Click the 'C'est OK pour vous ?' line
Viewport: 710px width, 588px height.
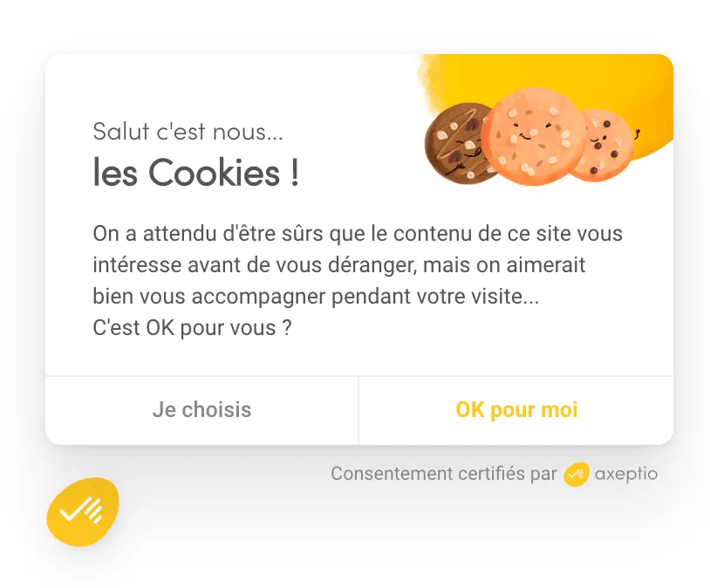193,327
